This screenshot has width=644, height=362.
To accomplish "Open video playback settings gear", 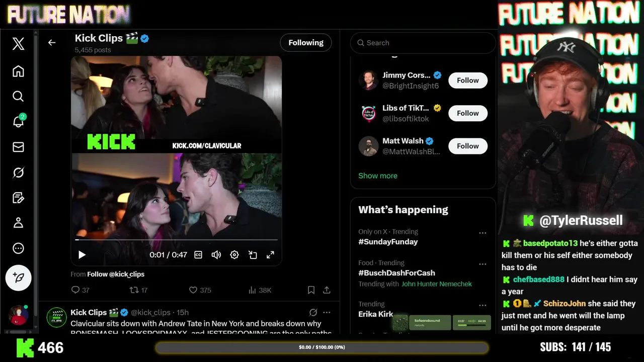I will click(234, 255).
